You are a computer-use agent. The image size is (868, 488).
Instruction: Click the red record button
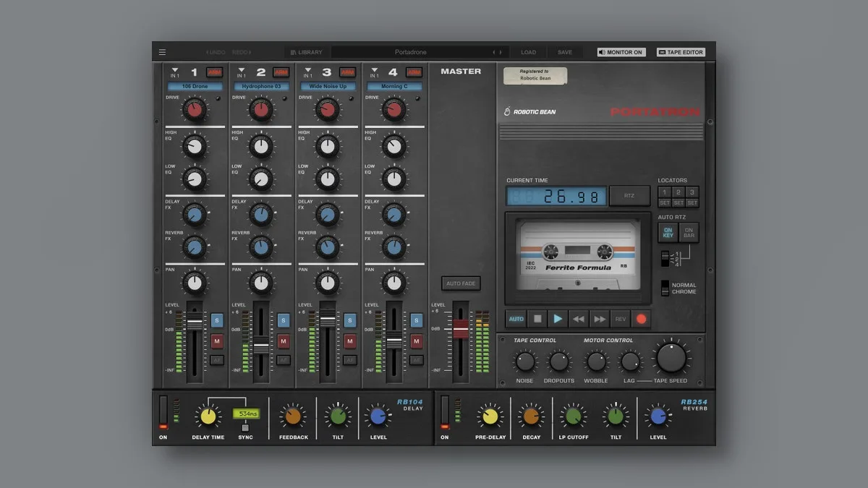[x=641, y=318]
